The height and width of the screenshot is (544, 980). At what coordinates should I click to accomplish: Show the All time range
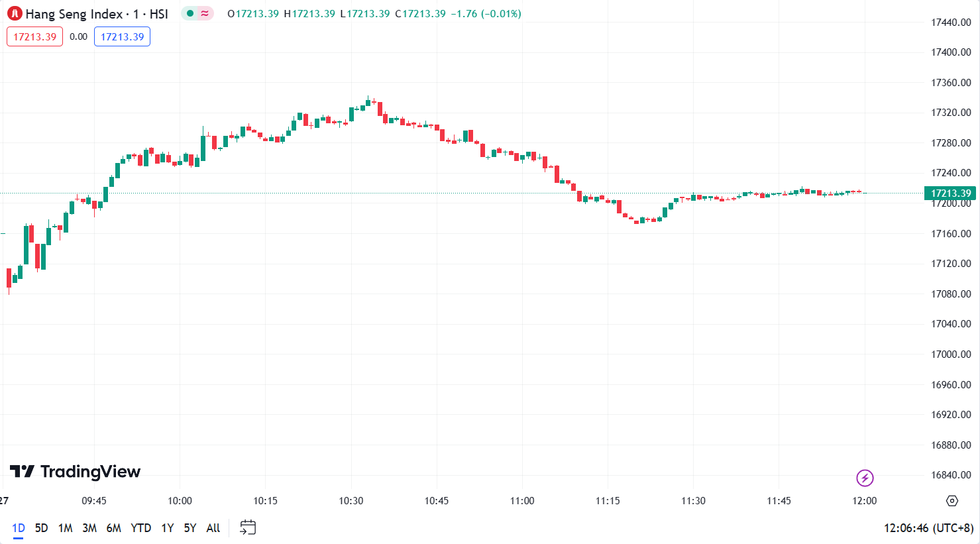(x=213, y=528)
